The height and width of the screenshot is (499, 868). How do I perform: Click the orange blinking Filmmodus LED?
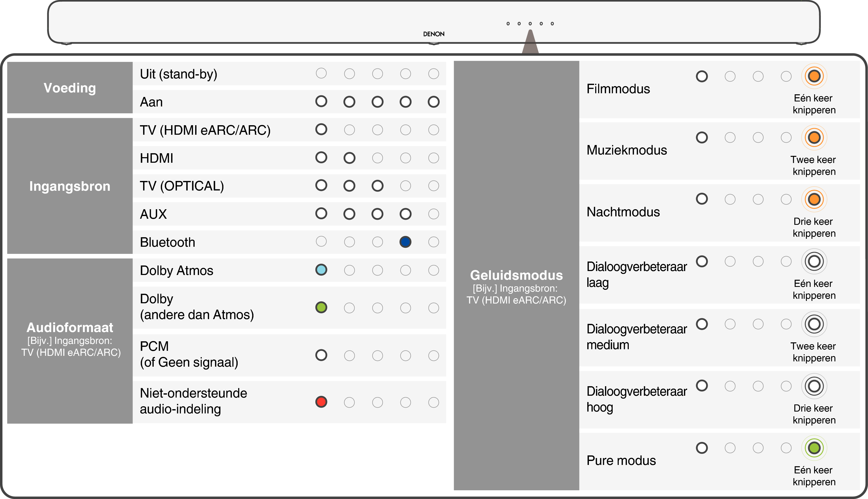click(x=814, y=76)
